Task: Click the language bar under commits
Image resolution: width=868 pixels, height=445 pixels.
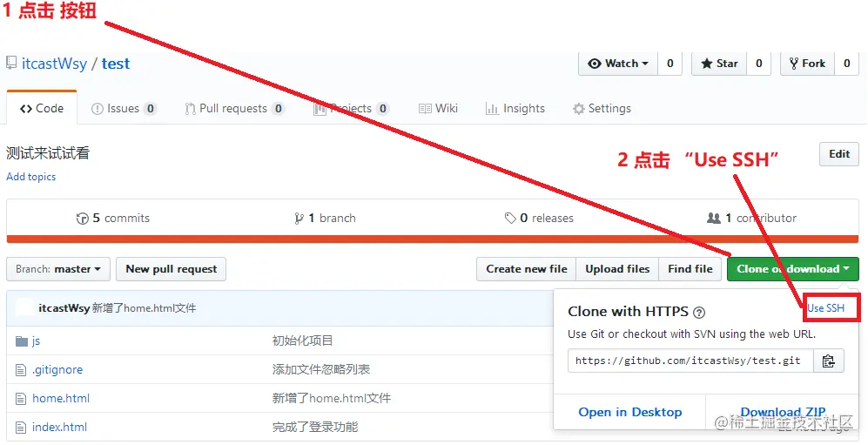Action: (433, 239)
